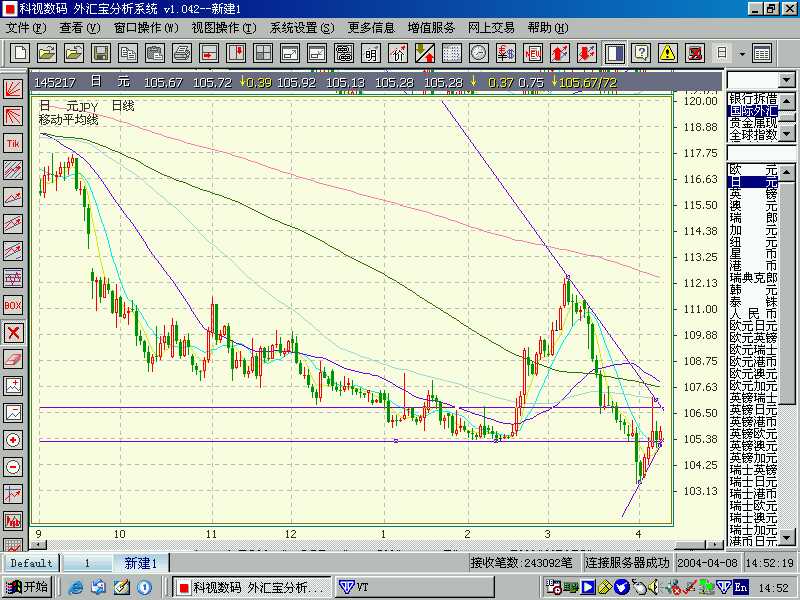Screen dimensions: 800x600
Task: Click the 价 price toolbar icon
Action: (x=398, y=53)
